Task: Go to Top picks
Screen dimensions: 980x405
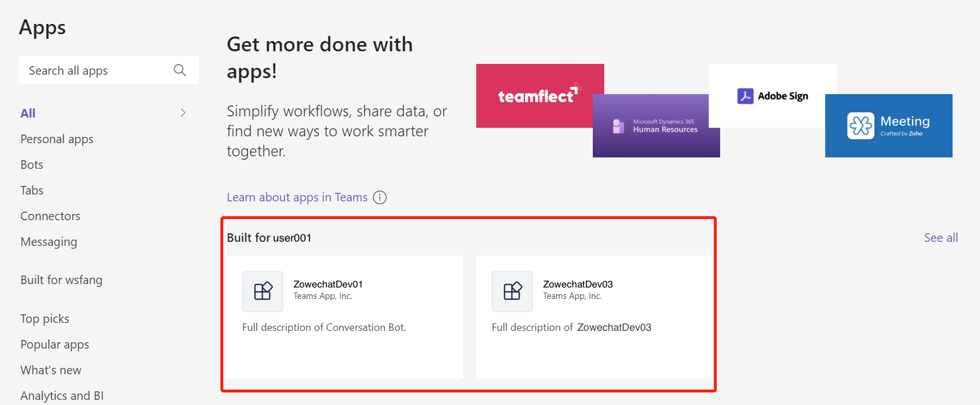Action: click(x=45, y=319)
